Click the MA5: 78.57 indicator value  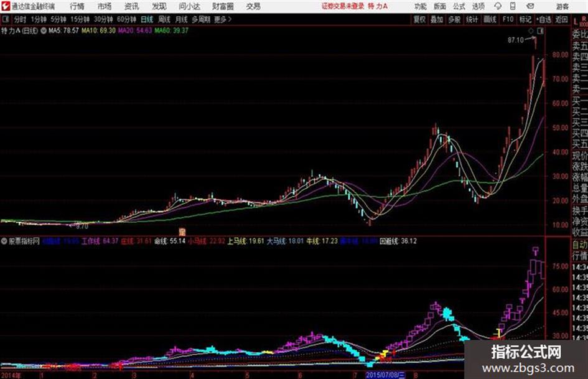tap(63, 30)
